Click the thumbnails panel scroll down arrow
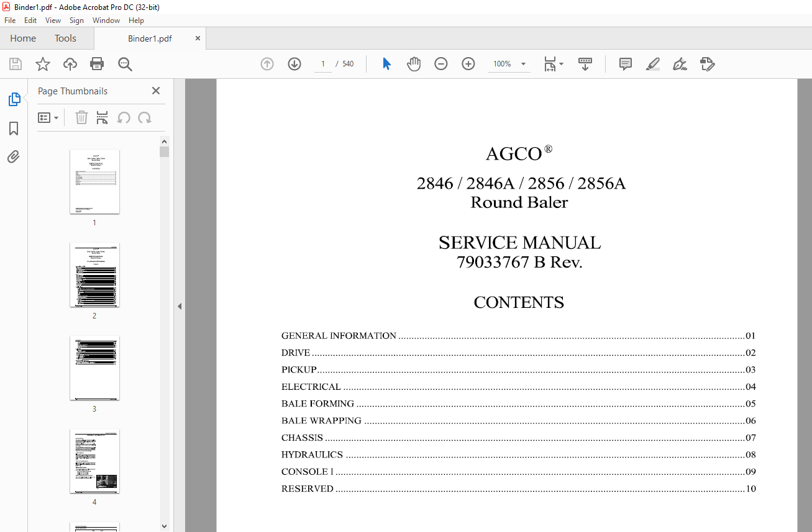This screenshot has width=812, height=532. tap(164, 526)
